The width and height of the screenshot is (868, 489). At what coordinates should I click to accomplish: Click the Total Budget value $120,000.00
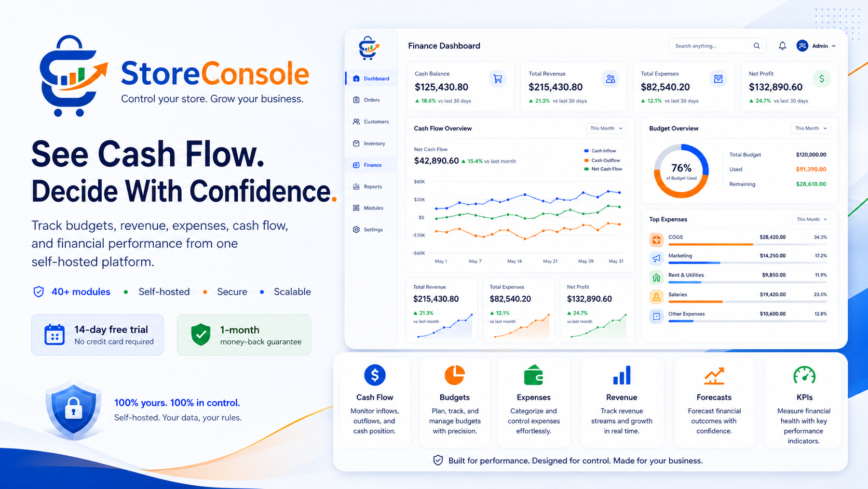pos(811,155)
